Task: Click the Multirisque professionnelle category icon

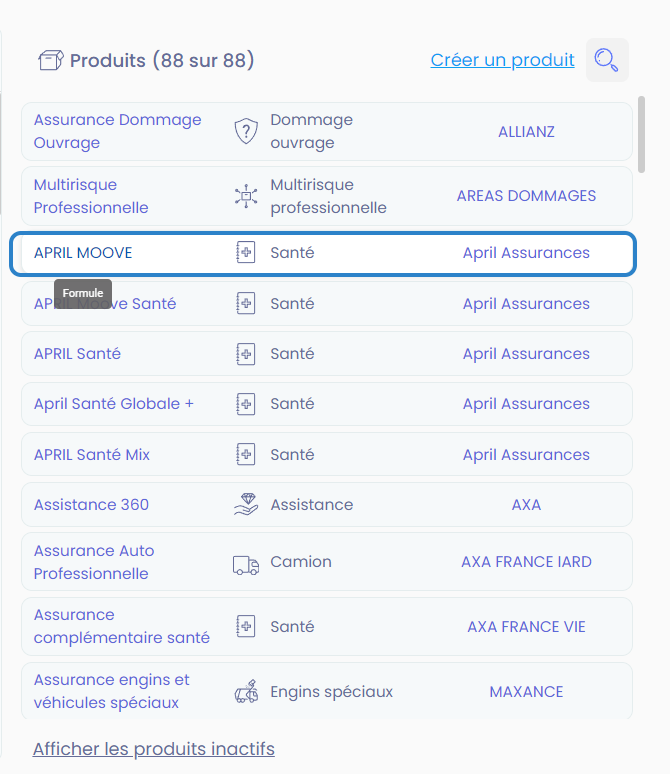Action: pyautogui.click(x=246, y=196)
